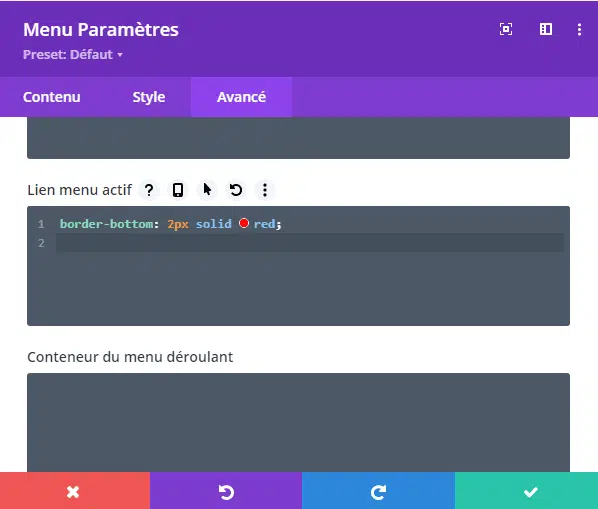Viewport: 598px width, 509px height.
Task: Click the CSS editor box above Lien menu actif
Action: (x=298, y=138)
